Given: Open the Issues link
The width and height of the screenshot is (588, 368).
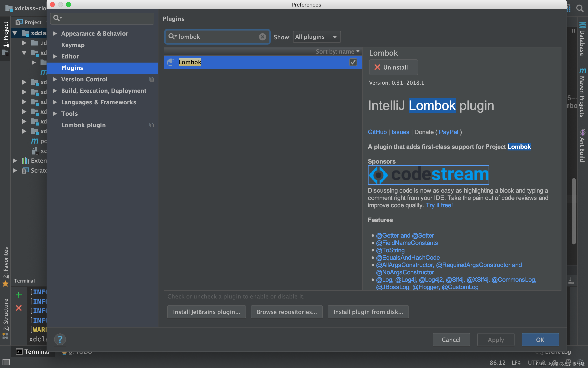Looking at the screenshot, I should coord(400,132).
